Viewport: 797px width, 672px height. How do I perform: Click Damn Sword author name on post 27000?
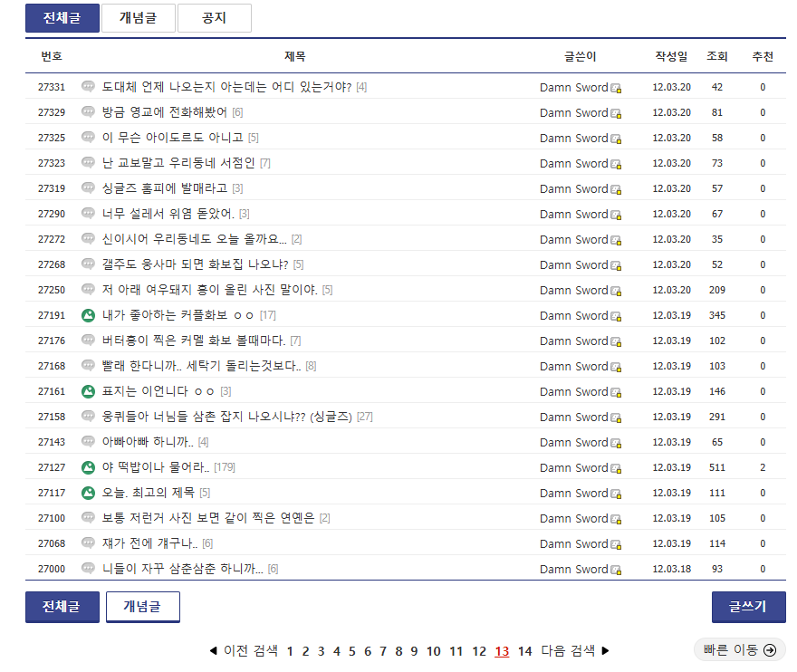click(x=573, y=569)
